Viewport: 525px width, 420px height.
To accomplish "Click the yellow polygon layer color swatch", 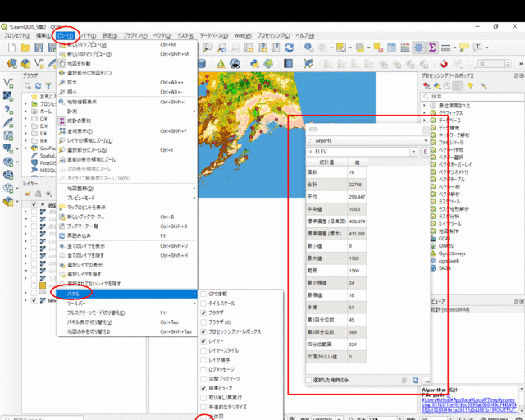I will (43, 285).
